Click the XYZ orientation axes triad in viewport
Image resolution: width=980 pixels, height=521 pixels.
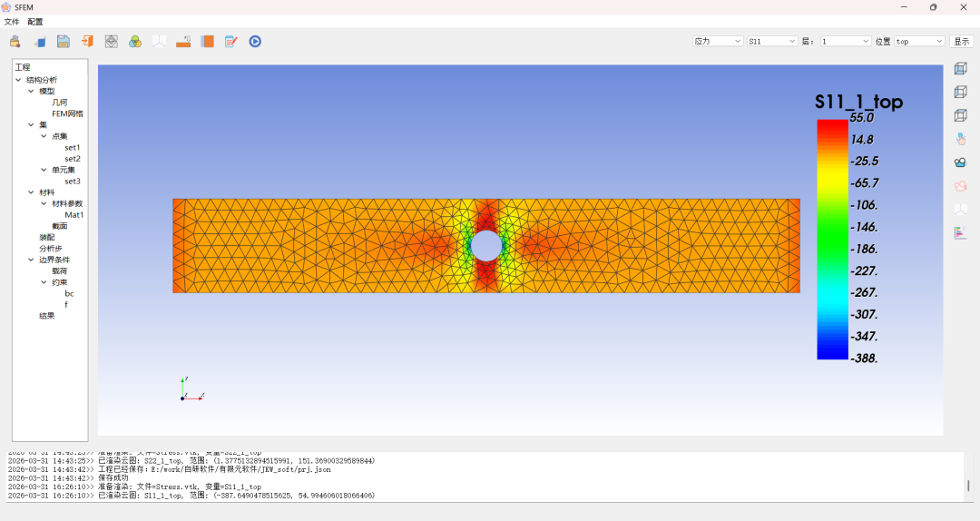pos(191,389)
